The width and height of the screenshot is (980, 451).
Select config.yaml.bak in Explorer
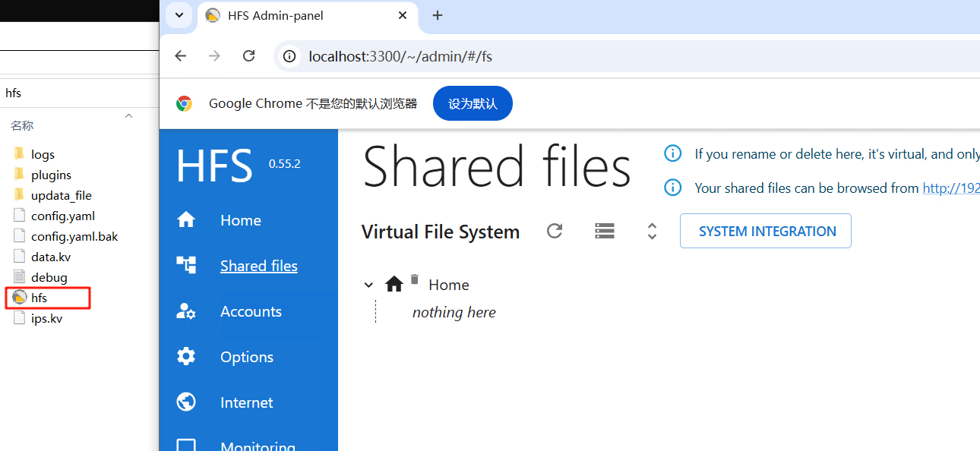[x=74, y=236]
